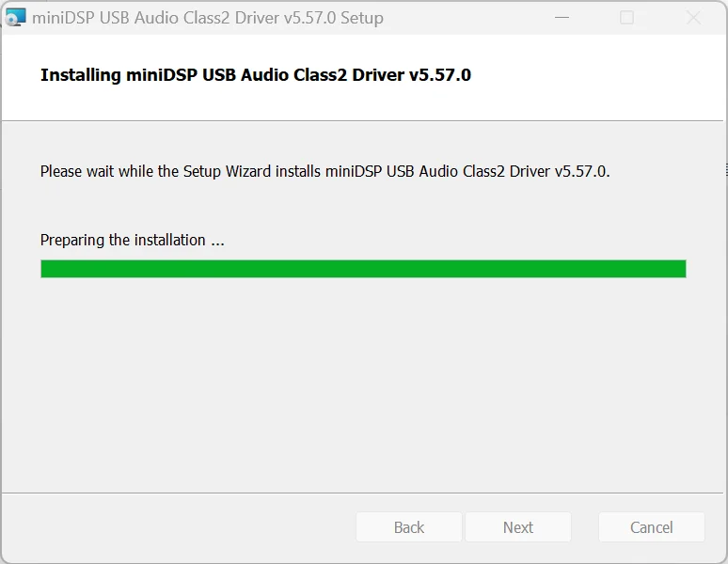Image resolution: width=728 pixels, height=564 pixels.
Task: Click the divider line under the header banner
Action: point(363,120)
